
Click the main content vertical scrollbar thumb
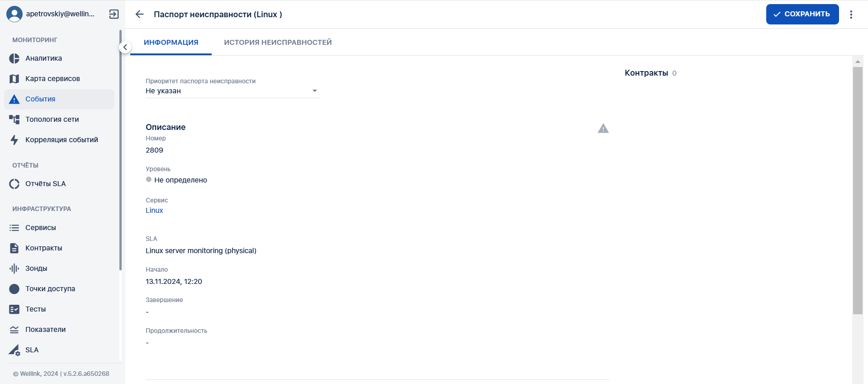pyautogui.click(x=858, y=190)
